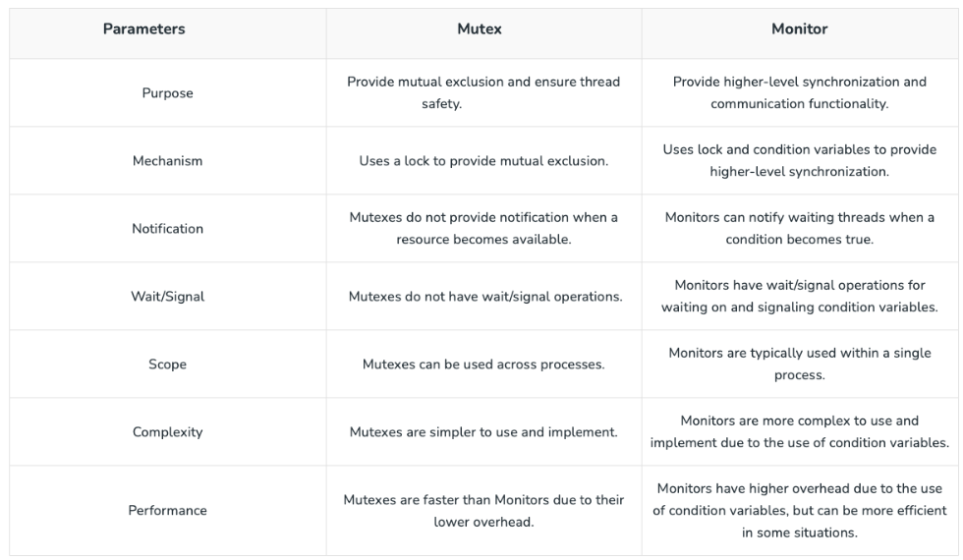Select the Wait/Signal row label
The height and width of the screenshot is (560, 963).
(168, 296)
